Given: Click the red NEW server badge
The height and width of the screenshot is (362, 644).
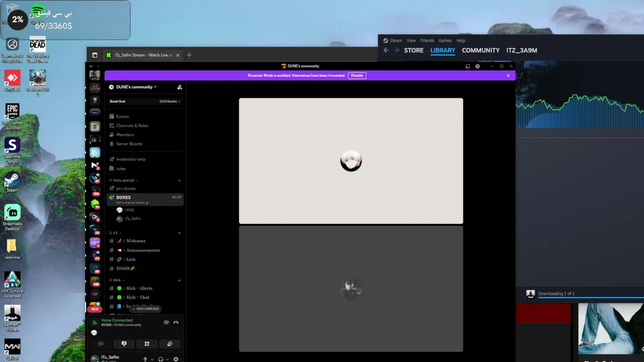Looking at the screenshot, I should click(x=95, y=309).
